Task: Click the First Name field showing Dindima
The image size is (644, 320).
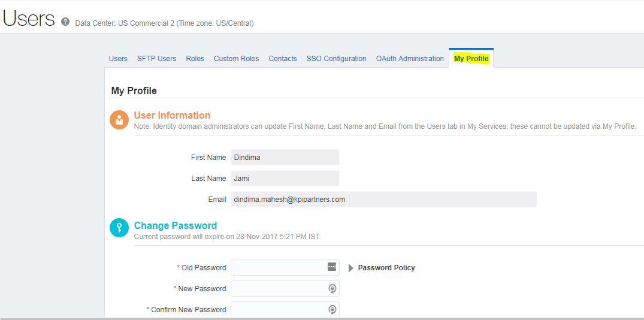Action: (x=285, y=158)
